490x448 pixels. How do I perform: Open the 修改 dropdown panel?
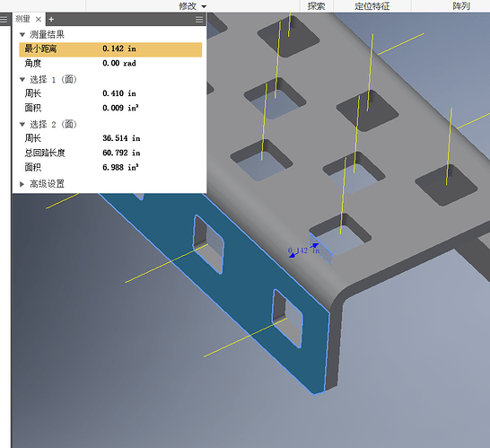[x=192, y=6]
